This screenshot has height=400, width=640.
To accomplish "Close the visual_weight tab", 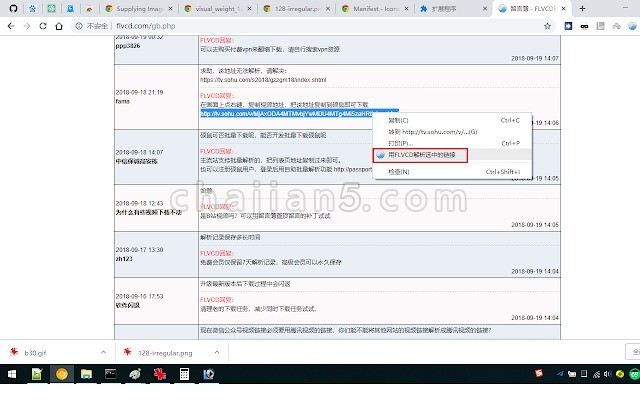I will click(x=249, y=8).
